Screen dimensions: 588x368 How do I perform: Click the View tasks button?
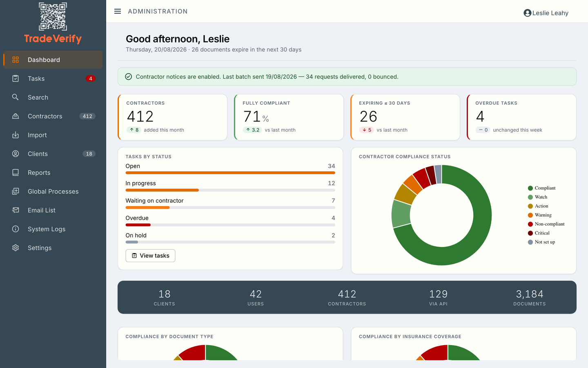click(150, 256)
